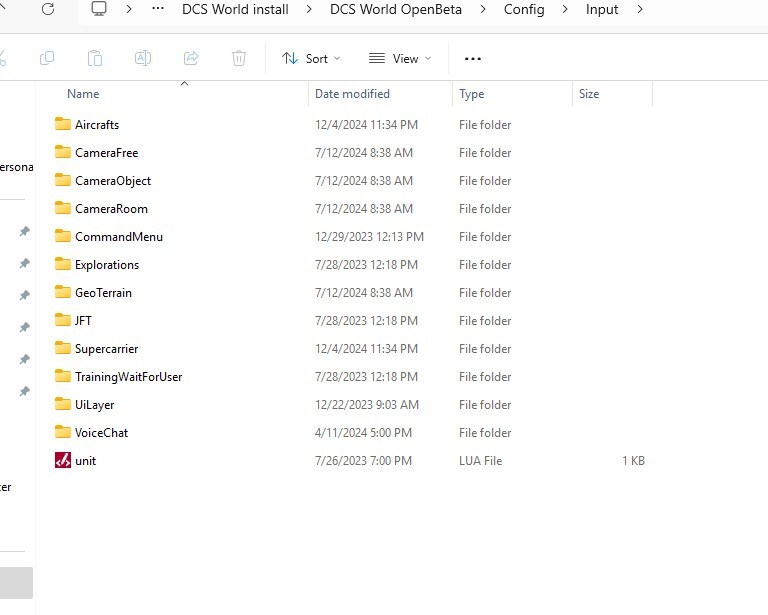This screenshot has width=768, height=615.
Task: Open the See more toolbar options
Action: (473, 59)
